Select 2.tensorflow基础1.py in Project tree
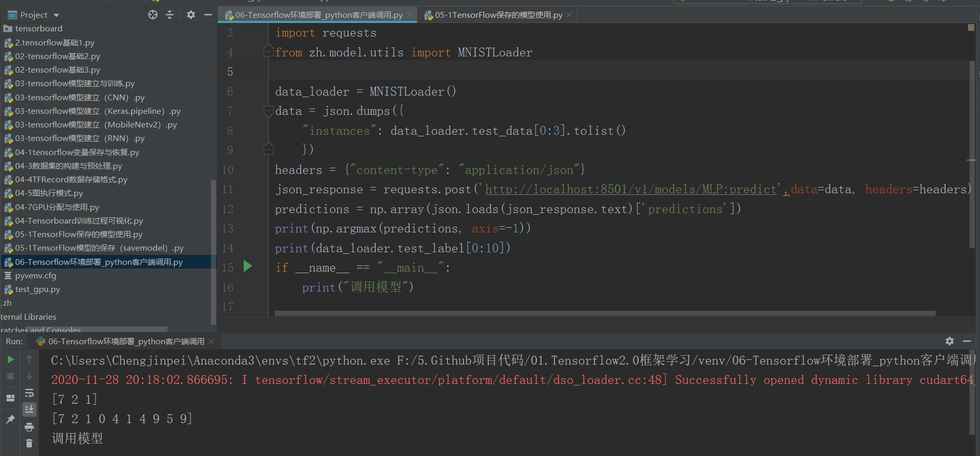Image resolution: width=980 pixels, height=456 pixels. pos(55,43)
